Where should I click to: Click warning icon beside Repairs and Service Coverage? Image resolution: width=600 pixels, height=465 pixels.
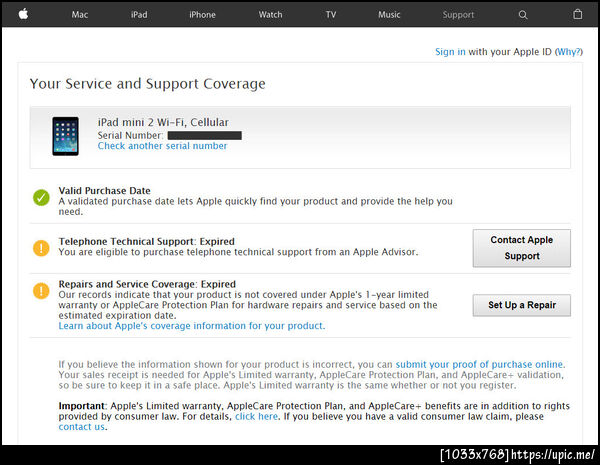point(41,290)
